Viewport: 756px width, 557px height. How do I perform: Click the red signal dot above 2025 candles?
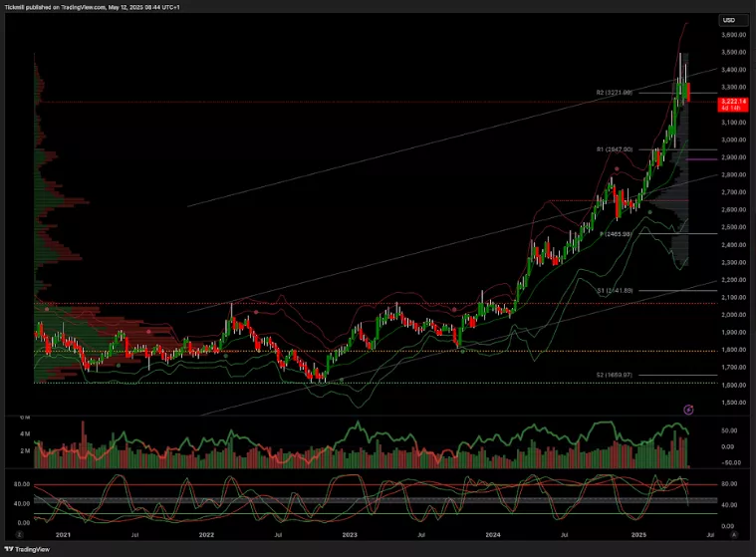point(617,170)
